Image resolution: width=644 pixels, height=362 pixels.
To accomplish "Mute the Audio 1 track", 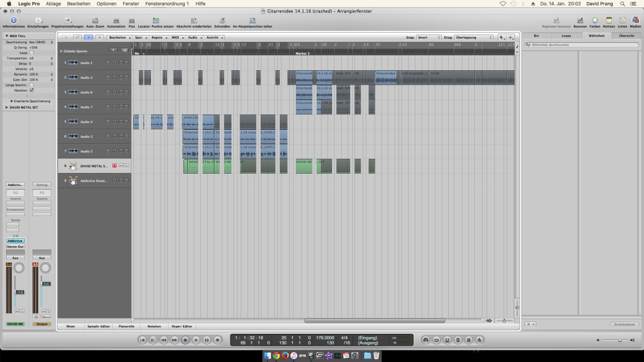I will (121, 63).
